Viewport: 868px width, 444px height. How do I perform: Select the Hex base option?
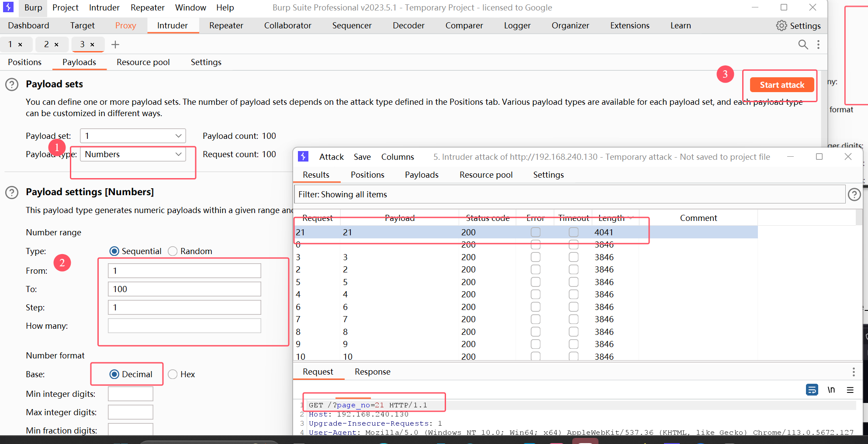pos(173,374)
